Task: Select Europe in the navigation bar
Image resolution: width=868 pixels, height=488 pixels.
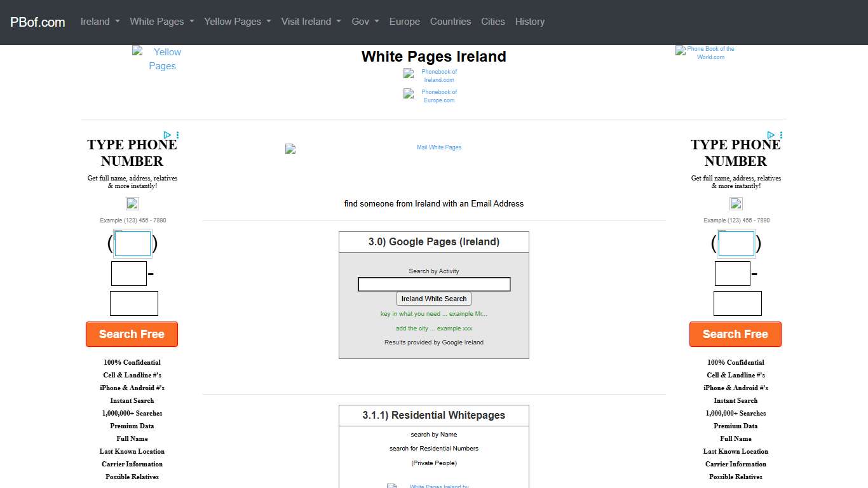Action: [404, 22]
